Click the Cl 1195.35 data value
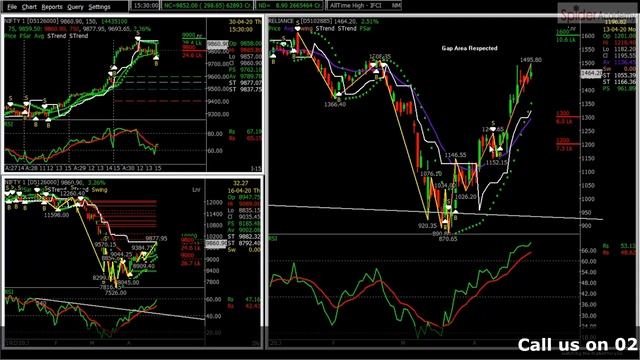This screenshot has height=360, width=640. [619, 56]
